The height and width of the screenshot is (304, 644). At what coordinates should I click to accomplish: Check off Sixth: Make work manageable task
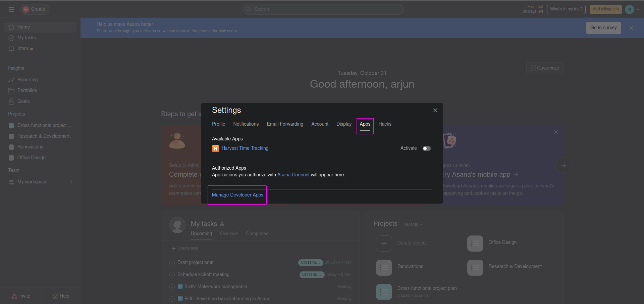[x=172, y=287]
